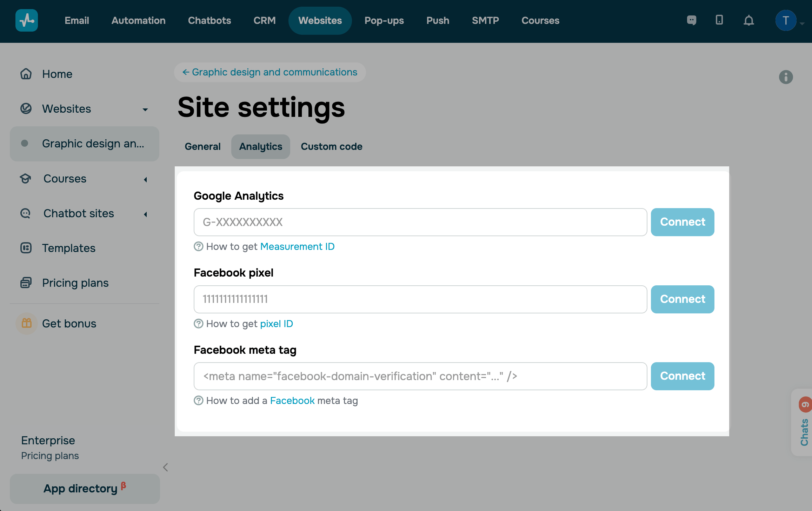This screenshot has width=812, height=511.
Task: Click the SendPulse logo icon
Action: click(27, 20)
